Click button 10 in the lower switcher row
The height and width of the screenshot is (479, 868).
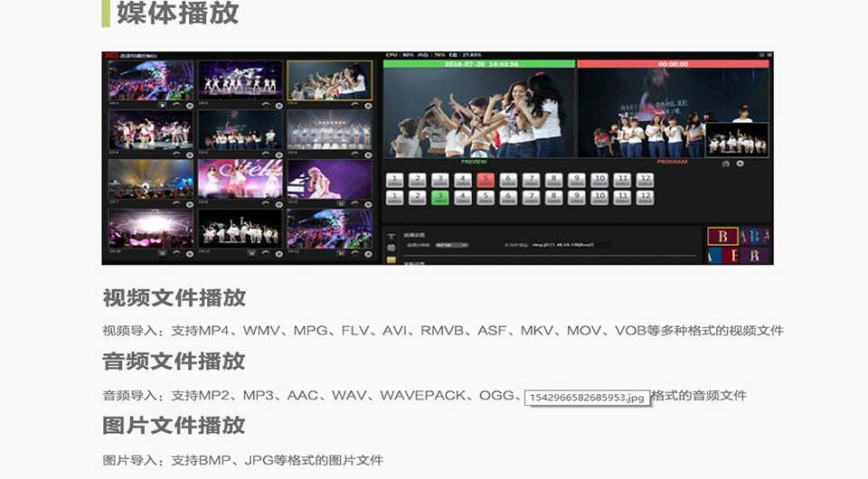click(599, 197)
